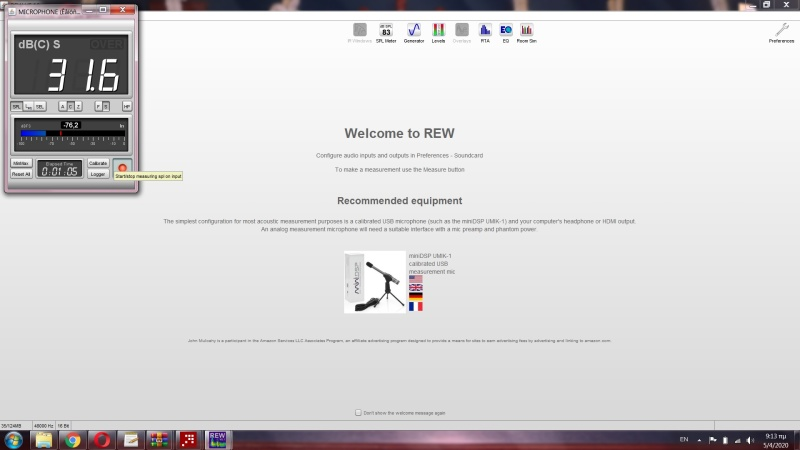Viewport: 800px width, 450px height.
Task: Set meter response to F (fast)
Action: pyautogui.click(x=98, y=106)
